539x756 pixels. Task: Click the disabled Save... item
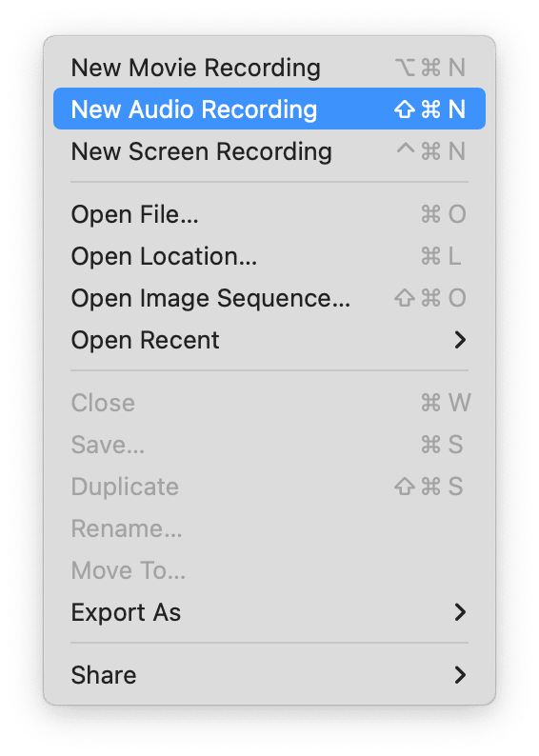point(269,445)
